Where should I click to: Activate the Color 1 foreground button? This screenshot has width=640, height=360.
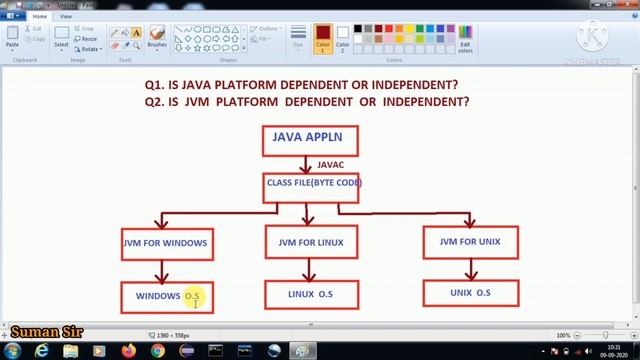[322, 39]
